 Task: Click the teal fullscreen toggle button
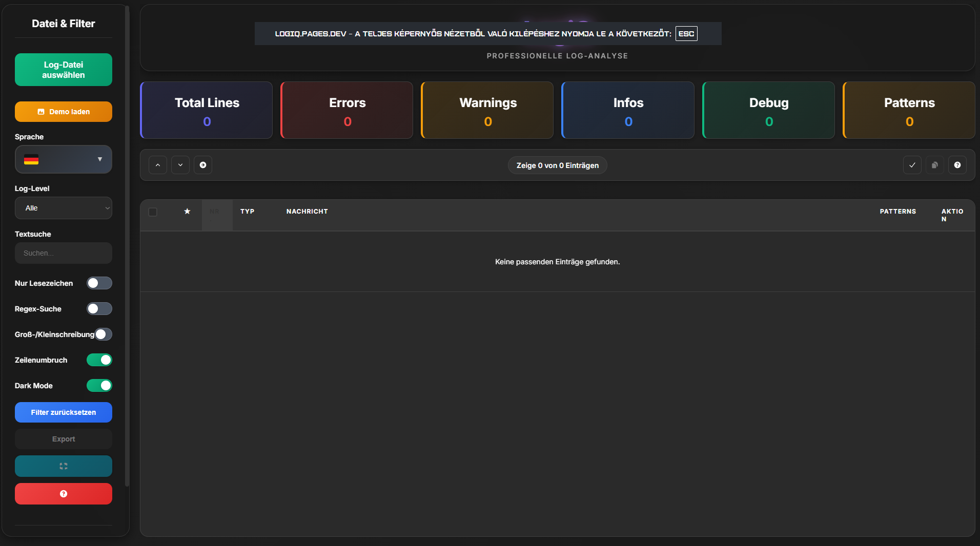pos(64,466)
